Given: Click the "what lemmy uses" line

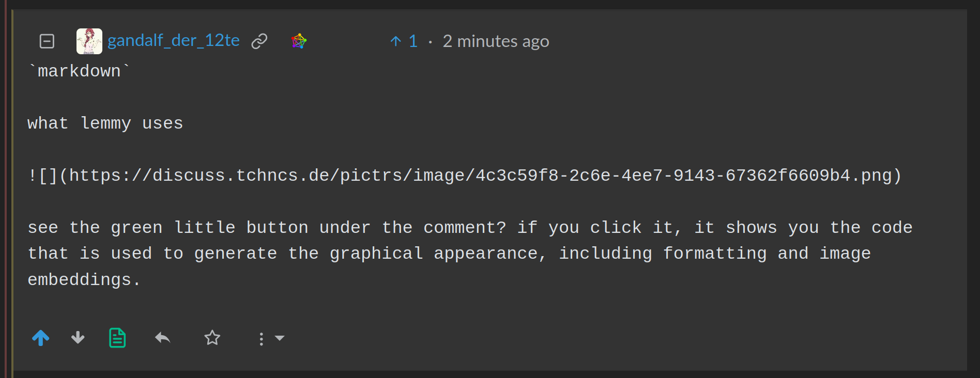Looking at the screenshot, I should [x=105, y=123].
